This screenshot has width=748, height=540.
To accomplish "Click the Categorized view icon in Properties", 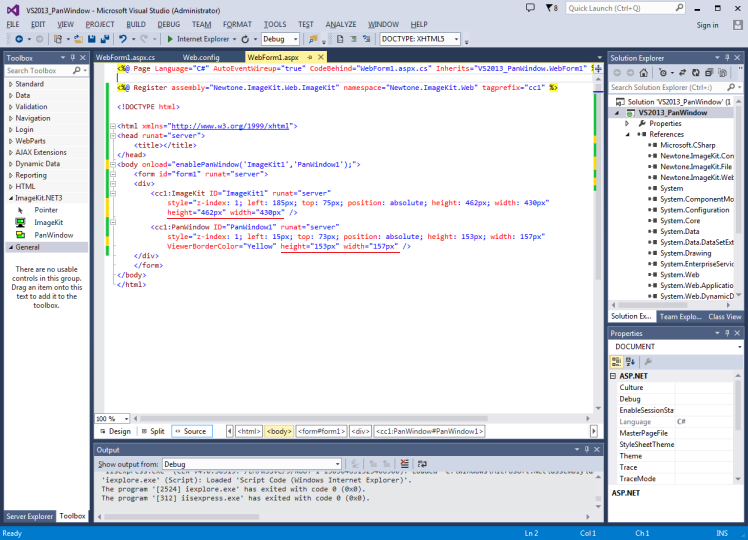I will pos(616,362).
